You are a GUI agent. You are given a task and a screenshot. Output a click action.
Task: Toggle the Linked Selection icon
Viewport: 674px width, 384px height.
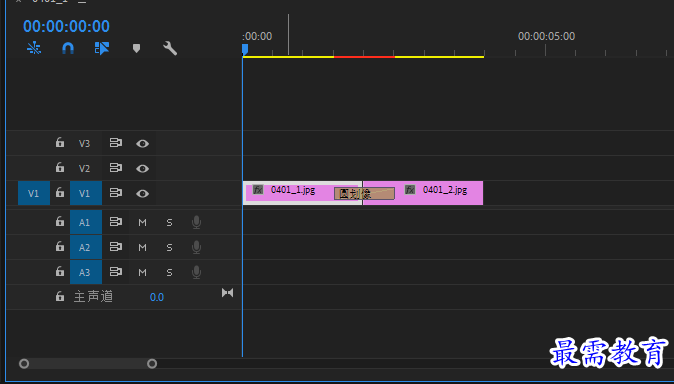click(x=102, y=48)
